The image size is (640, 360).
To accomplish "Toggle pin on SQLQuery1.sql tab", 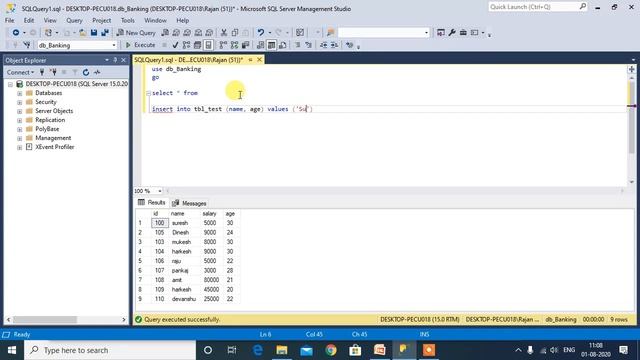I will click(x=250, y=60).
